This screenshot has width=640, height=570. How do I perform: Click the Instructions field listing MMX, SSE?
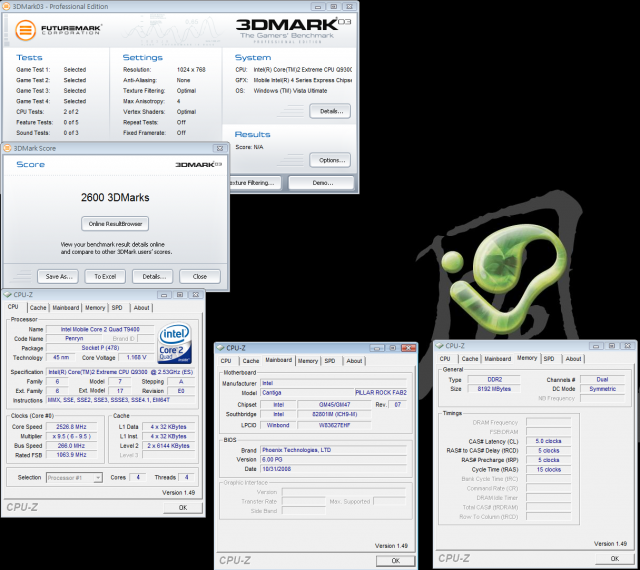[120, 400]
